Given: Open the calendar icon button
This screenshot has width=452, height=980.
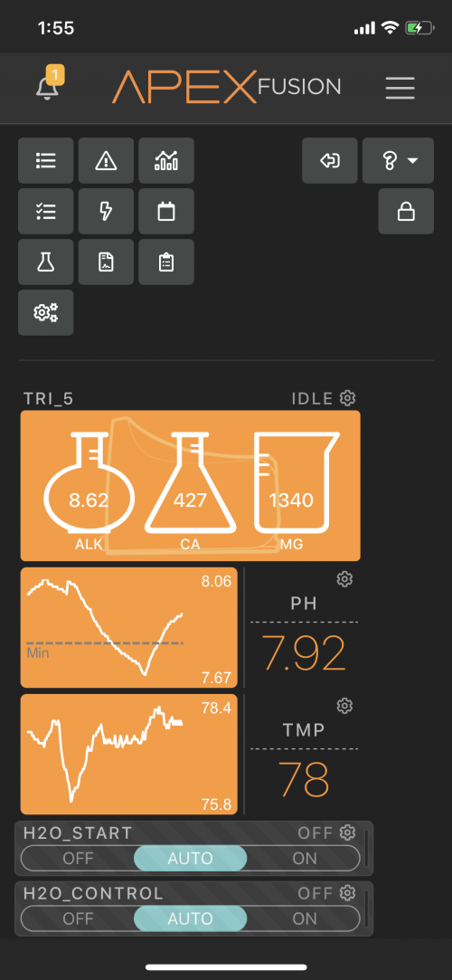Looking at the screenshot, I should [x=166, y=211].
